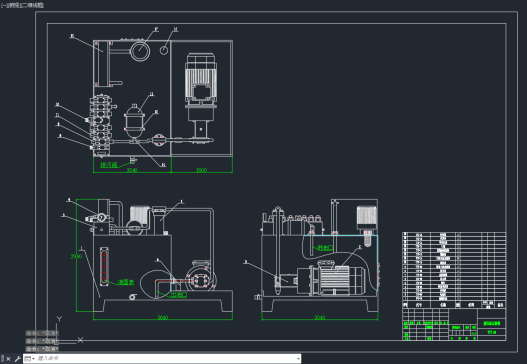Click the command input field

[x=166, y=359]
